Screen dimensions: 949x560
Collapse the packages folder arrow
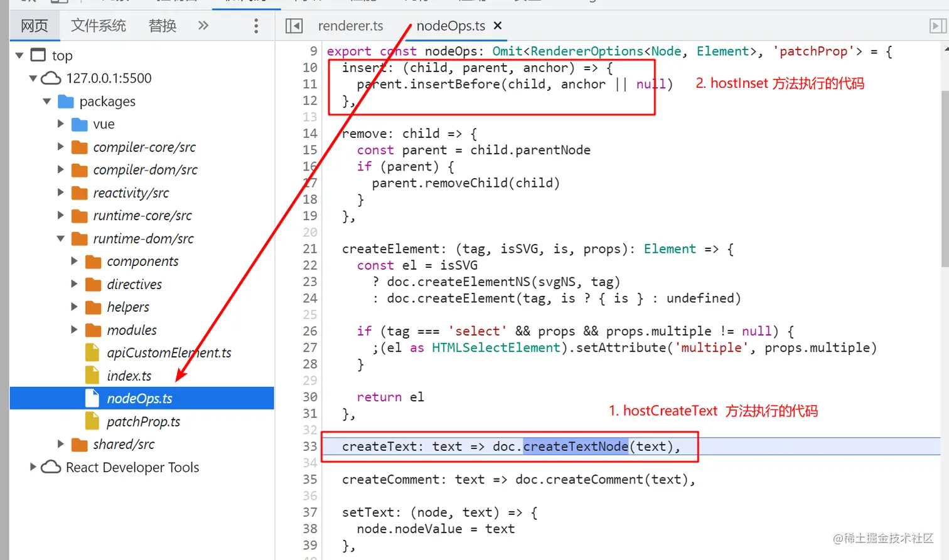(x=47, y=101)
